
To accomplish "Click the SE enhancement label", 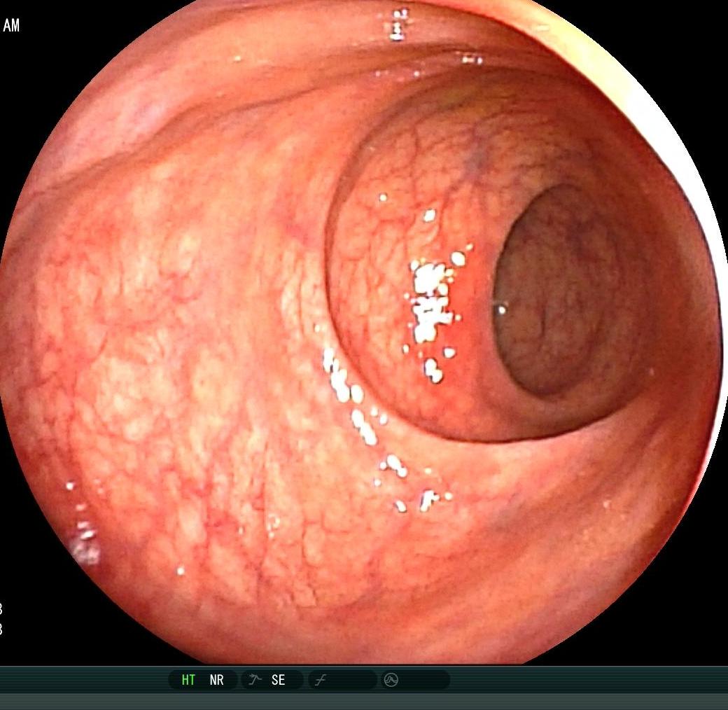I will [278, 680].
